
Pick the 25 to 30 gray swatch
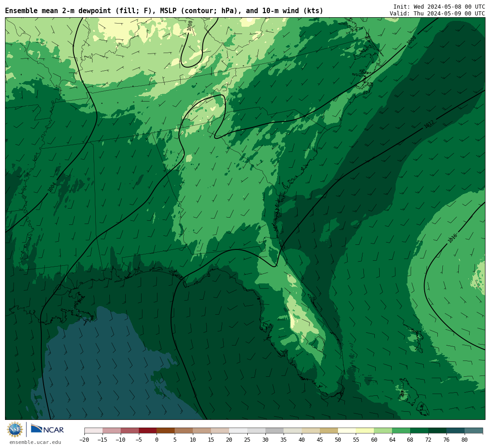coord(256,430)
